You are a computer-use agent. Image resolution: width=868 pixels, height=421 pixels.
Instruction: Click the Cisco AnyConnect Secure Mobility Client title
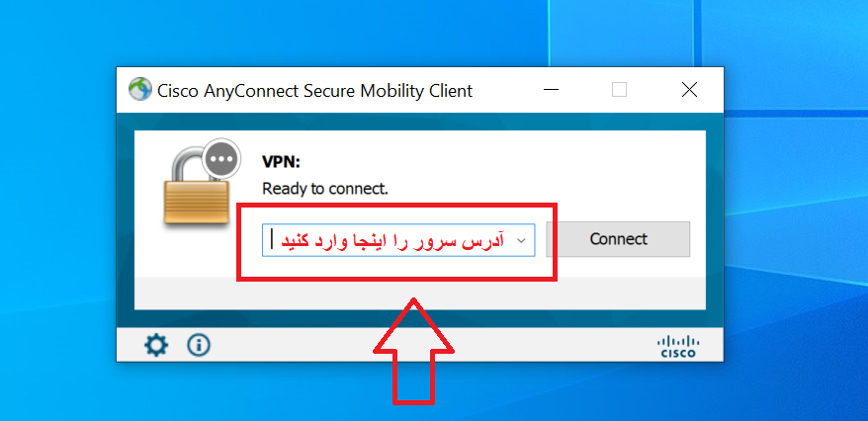click(x=315, y=90)
